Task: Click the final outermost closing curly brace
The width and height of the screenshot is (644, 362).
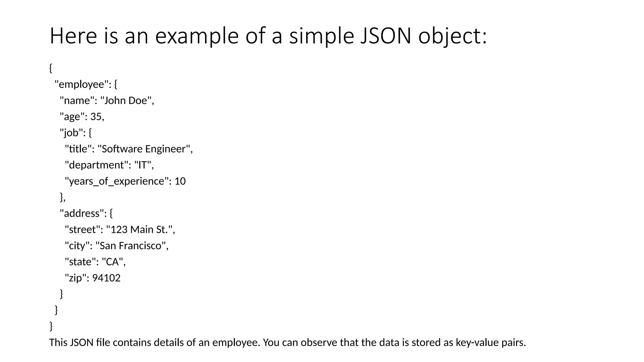Action: 51,326
